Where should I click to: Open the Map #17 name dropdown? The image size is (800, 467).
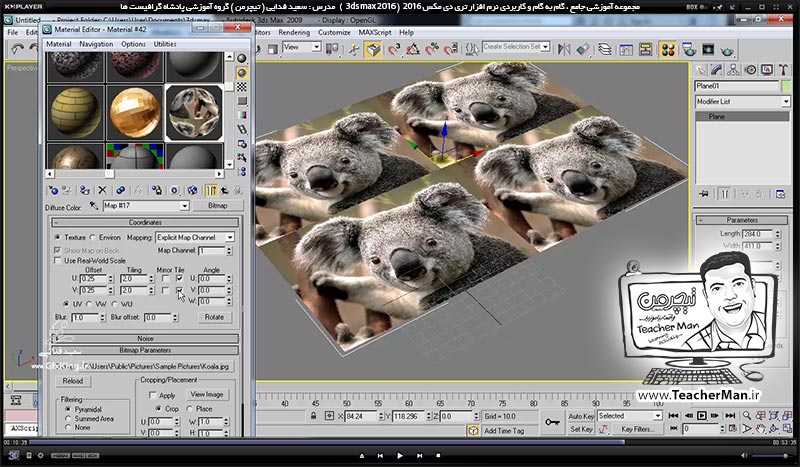click(x=184, y=206)
